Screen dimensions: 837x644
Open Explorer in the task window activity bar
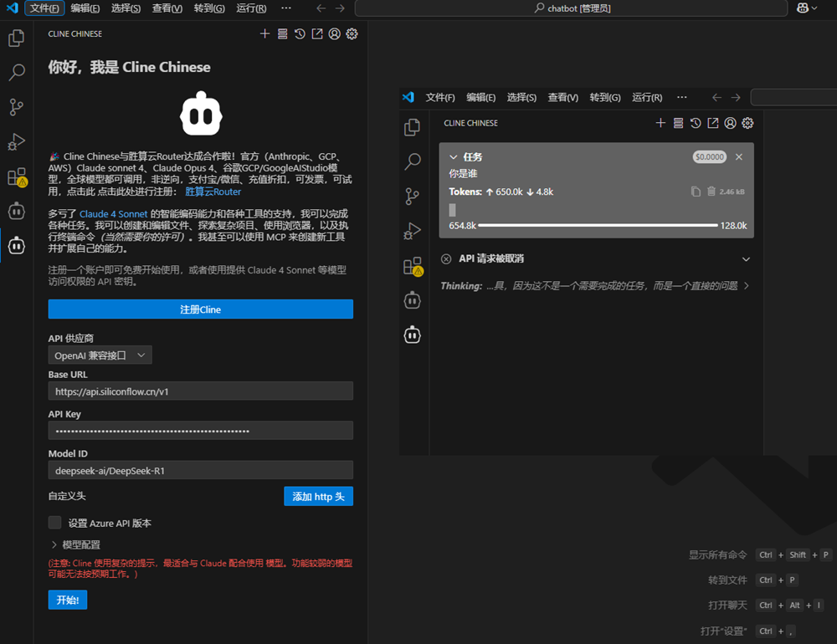coord(412,127)
